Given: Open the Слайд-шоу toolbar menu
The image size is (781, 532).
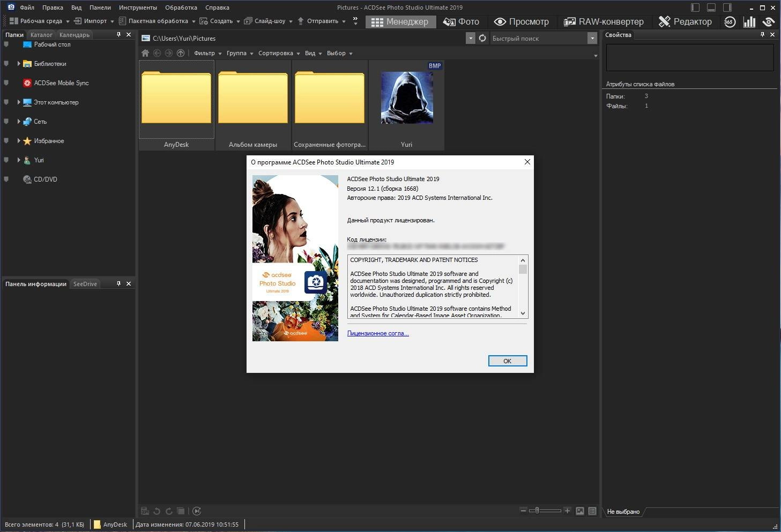Looking at the screenshot, I should (x=269, y=21).
